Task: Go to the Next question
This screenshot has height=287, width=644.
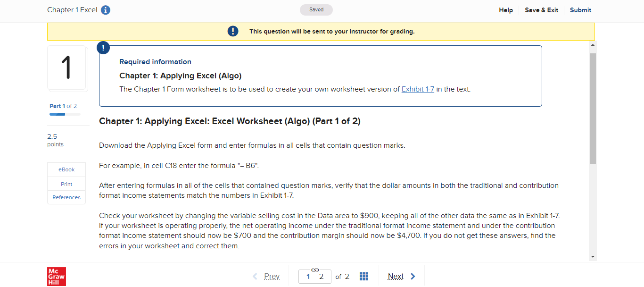Action: [396, 276]
